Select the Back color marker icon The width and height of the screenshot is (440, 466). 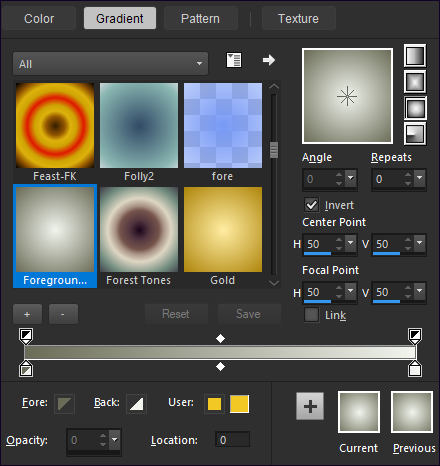click(136, 403)
